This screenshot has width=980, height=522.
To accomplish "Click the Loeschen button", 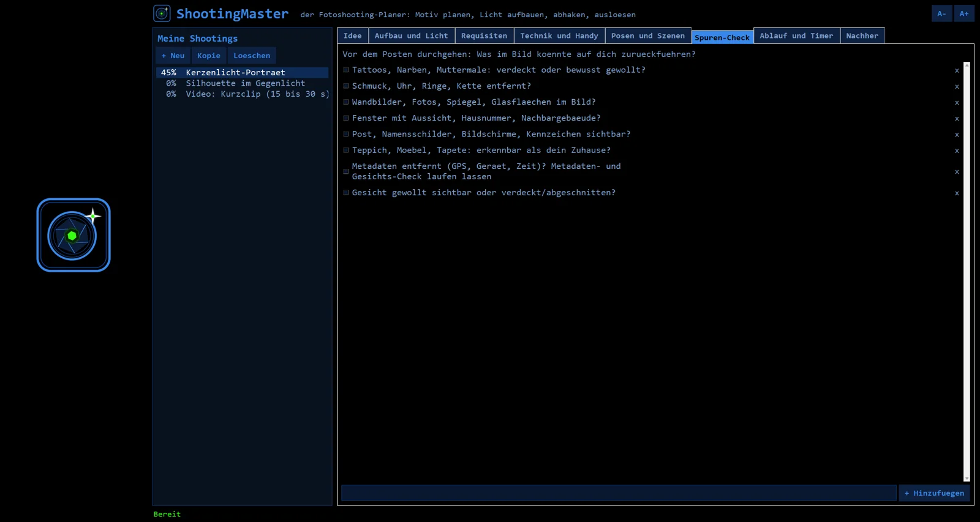I will [x=252, y=56].
